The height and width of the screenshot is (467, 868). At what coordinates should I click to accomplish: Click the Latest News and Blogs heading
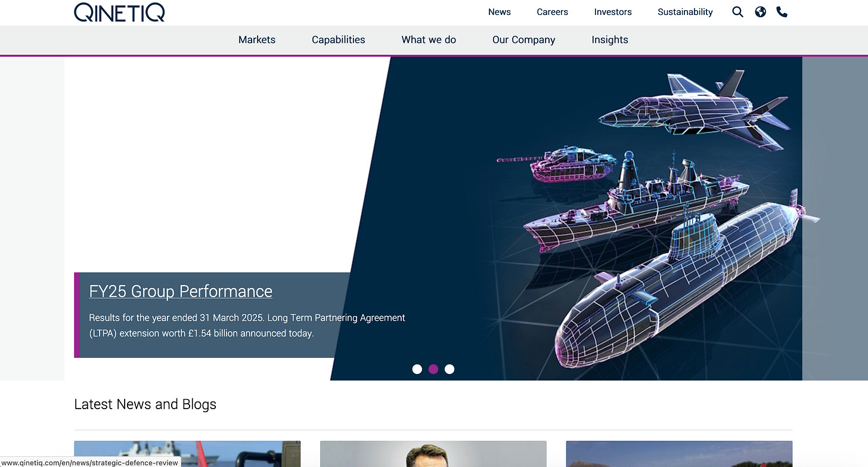click(x=145, y=404)
